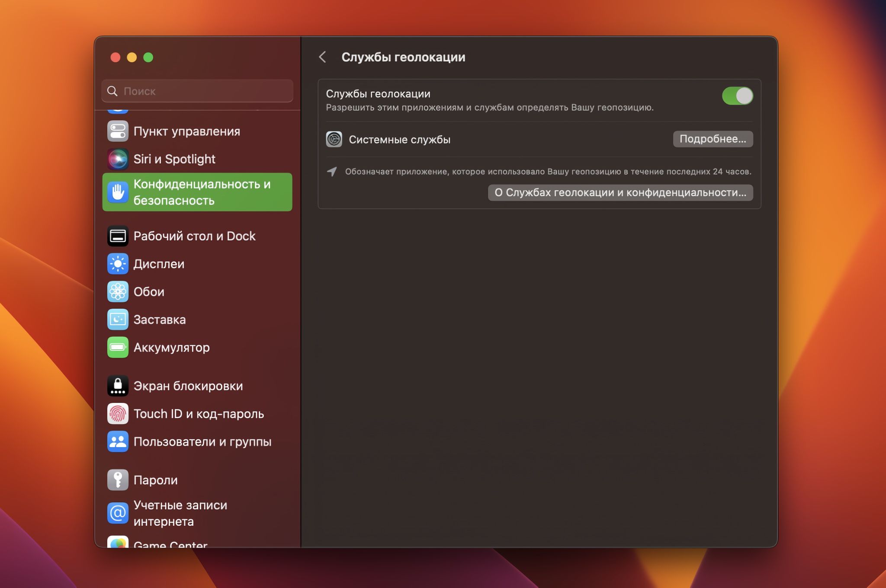Turn off Службы геолокации switch

[737, 96]
